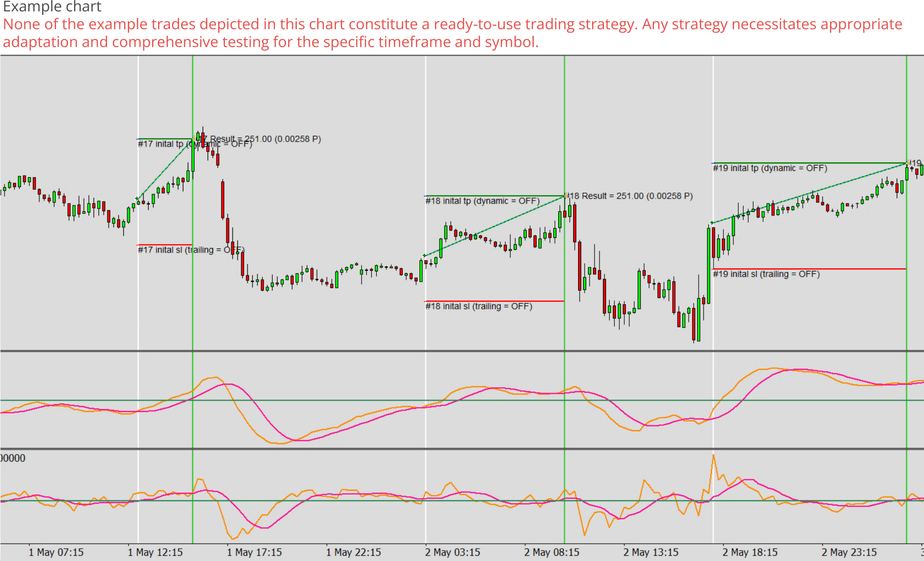Select the "1 May 17:15" time axis label
Viewport: 924px width, 561px height.
coord(254,552)
